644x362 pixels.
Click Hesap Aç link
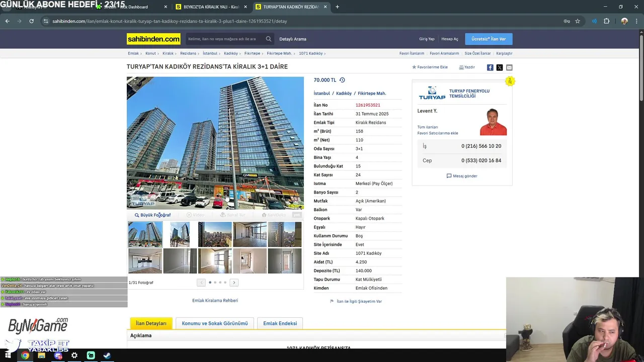click(450, 39)
